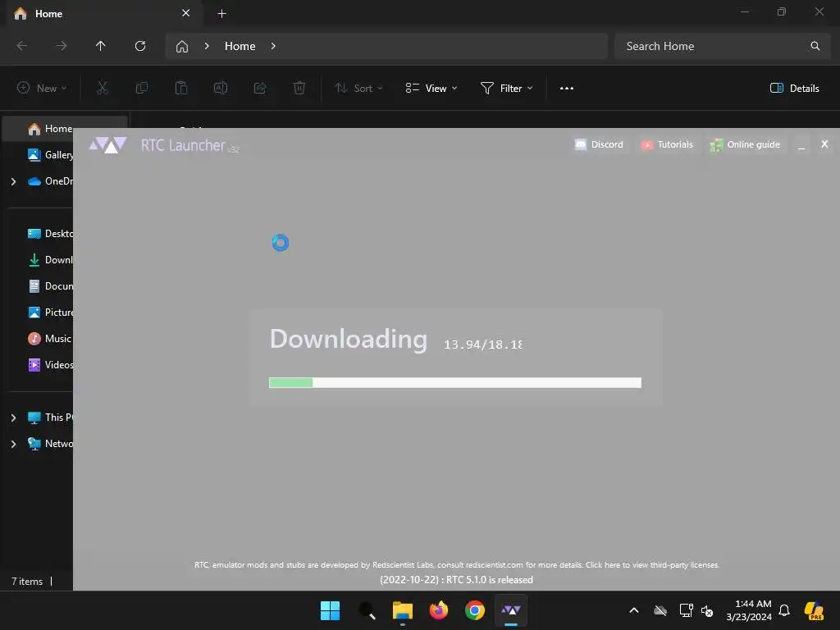Open Downloads in the navigation pane
Image resolution: width=840 pixels, height=630 pixels.
(x=50, y=260)
